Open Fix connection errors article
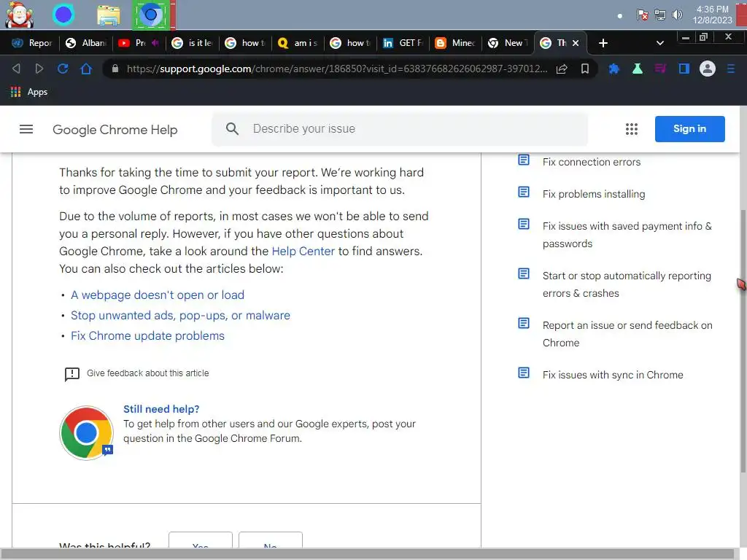This screenshot has width=747, height=560. (x=591, y=162)
